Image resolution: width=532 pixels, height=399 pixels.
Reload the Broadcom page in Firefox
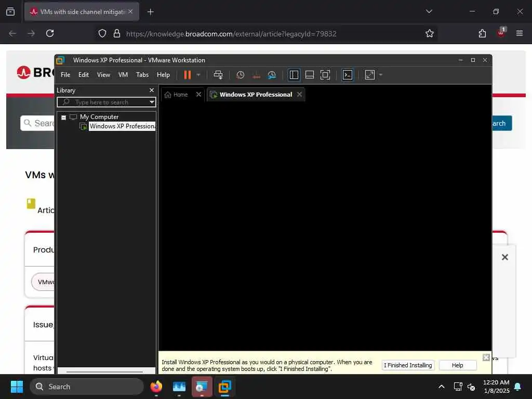(x=50, y=33)
